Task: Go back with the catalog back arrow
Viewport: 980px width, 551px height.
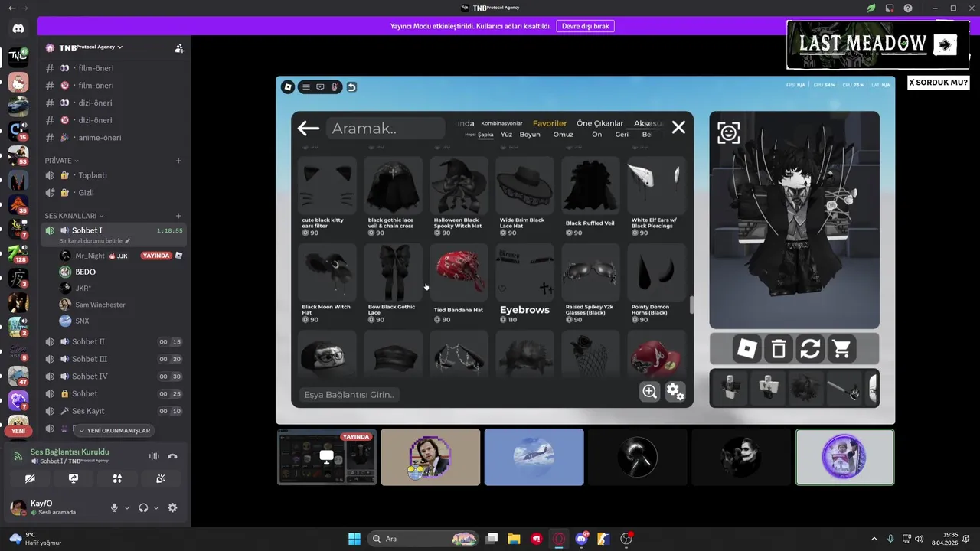Action: point(309,128)
